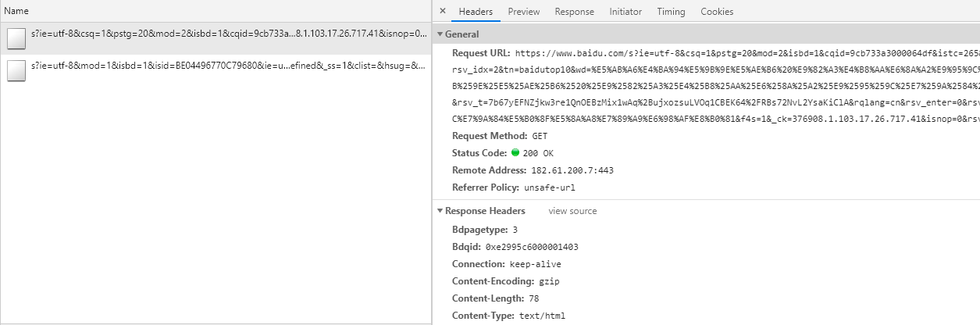Click the text/html content type value
Image resolution: width=980 pixels, height=325 pixels.
tap(542, 316)
